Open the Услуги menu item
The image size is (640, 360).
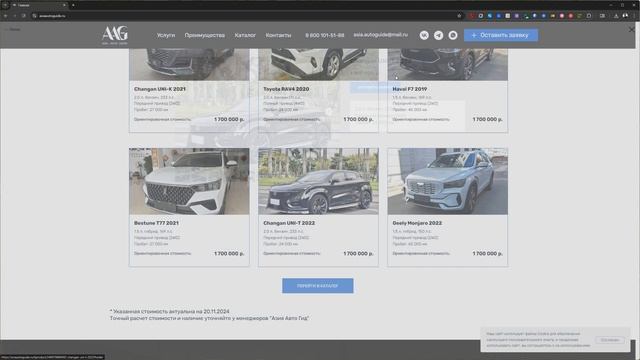166,35
